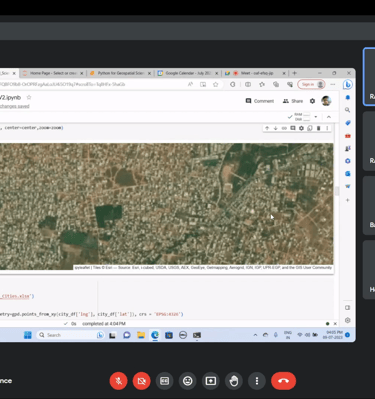The height and width of the screenshot is (399, 375).
Task: Collapse the Colab header chevron
Action: tap(329, 117)
